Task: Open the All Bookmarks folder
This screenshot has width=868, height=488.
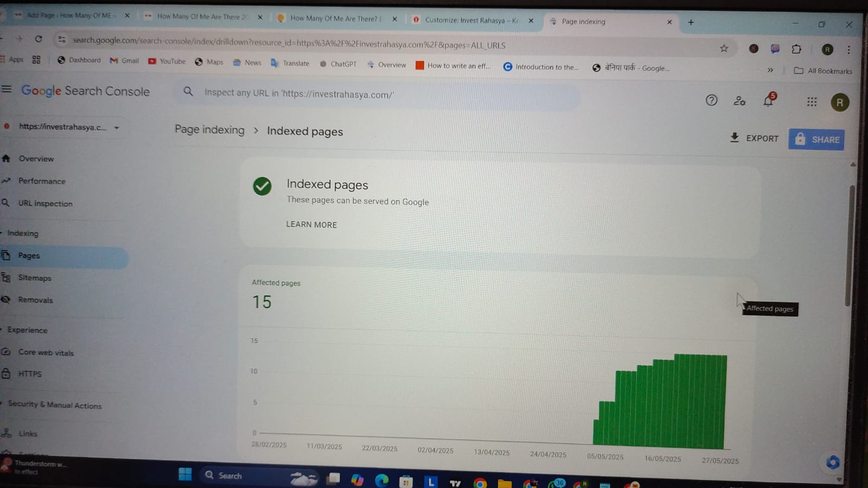Action: coord(823,71)
